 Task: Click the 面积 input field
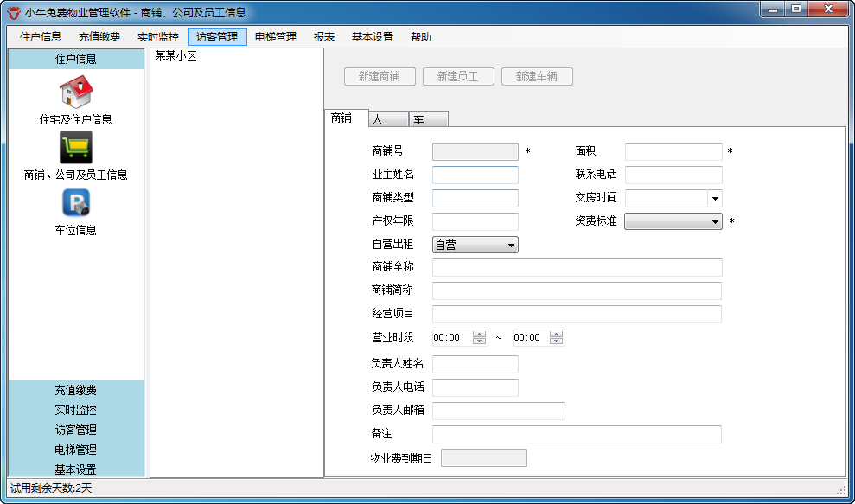pyautogui.click(x=673, y=151)
